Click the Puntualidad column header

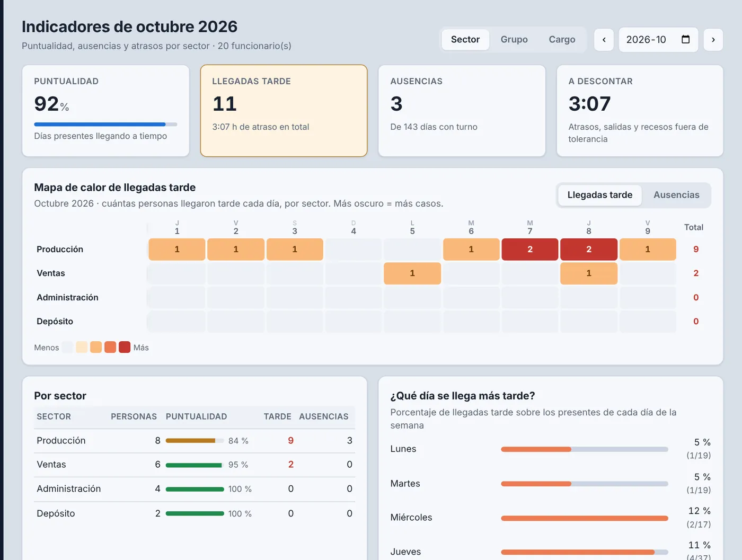coord(196,416)
